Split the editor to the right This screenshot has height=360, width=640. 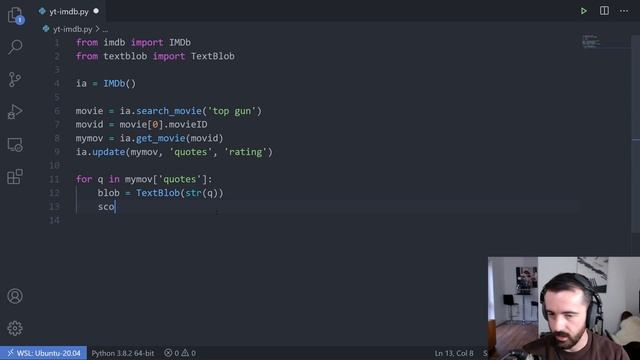pos(604,11)
